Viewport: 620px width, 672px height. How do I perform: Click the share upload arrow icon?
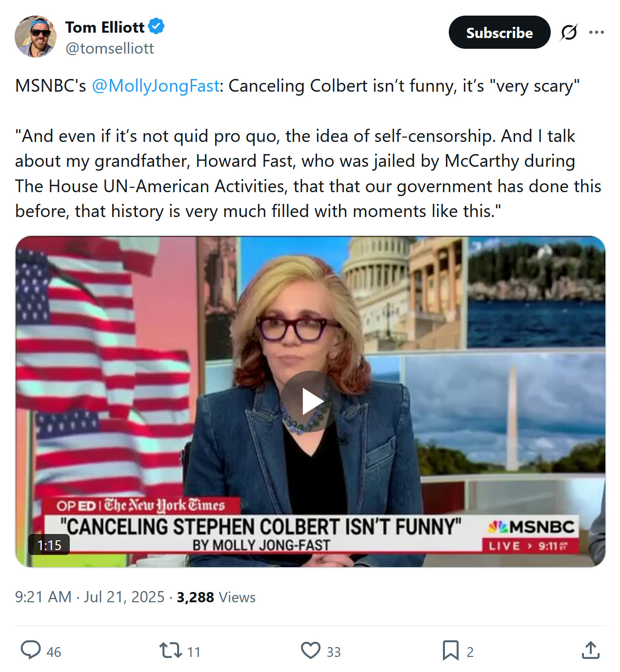[590, 651]
